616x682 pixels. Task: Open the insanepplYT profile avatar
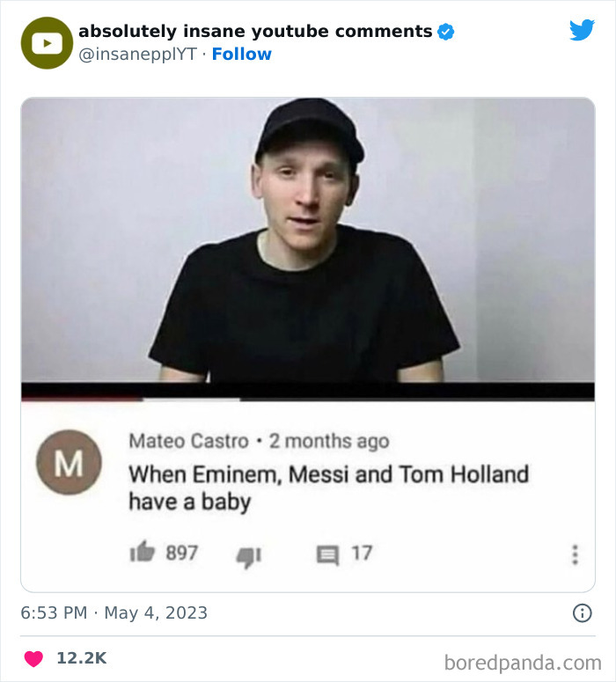point(47,42)
